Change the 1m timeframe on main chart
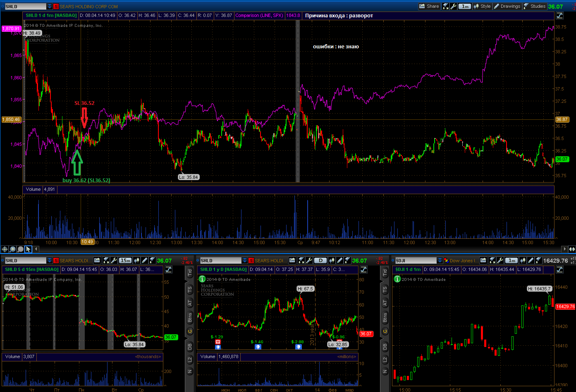Image resolution: width=576 pixels, height=392 pixels. (465, 6)
